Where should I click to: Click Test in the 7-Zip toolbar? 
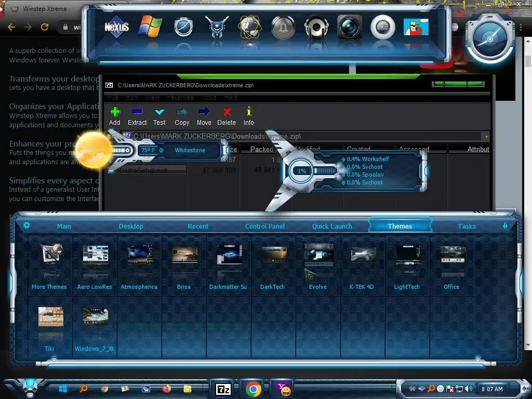(159, 116)
